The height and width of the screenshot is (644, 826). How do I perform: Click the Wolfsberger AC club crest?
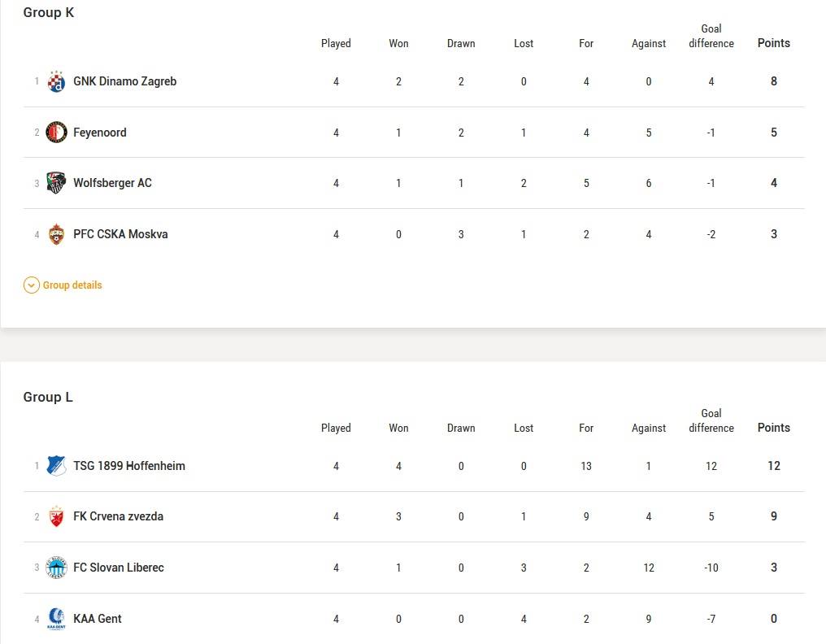tap(56, 183)
